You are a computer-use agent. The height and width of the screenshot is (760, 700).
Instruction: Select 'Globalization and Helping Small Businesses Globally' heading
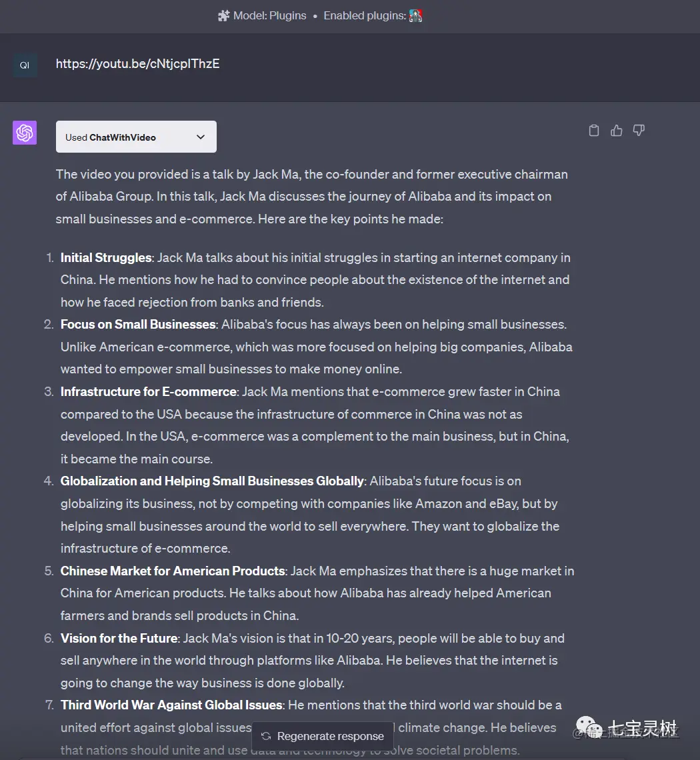point(212,481)
